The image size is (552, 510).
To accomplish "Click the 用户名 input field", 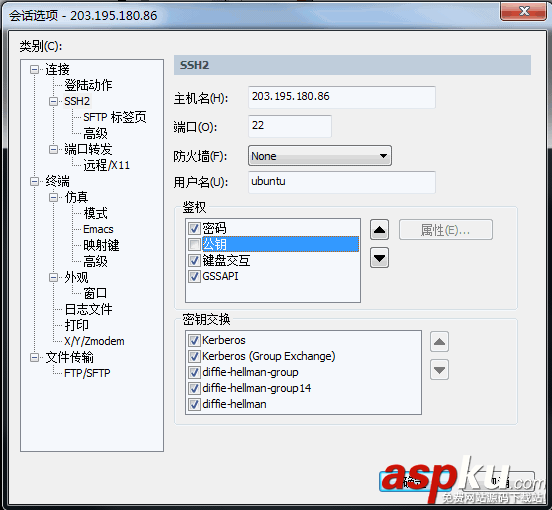I will (342, 182).
